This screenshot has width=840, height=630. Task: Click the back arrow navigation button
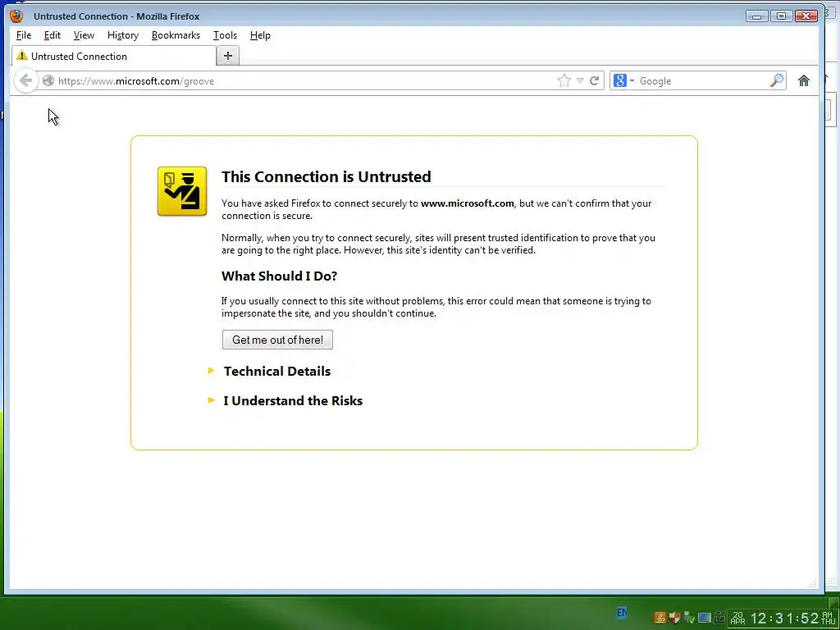pos(25,81)
